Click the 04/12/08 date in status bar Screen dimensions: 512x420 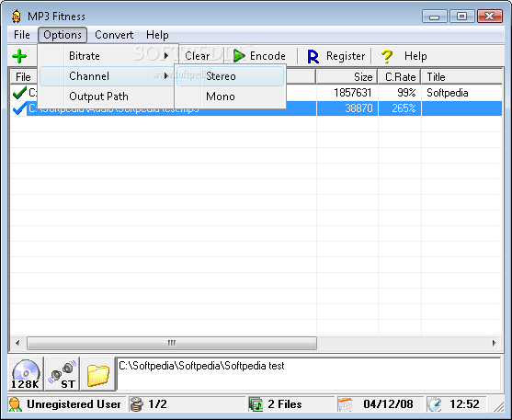(x=388, y=404)
